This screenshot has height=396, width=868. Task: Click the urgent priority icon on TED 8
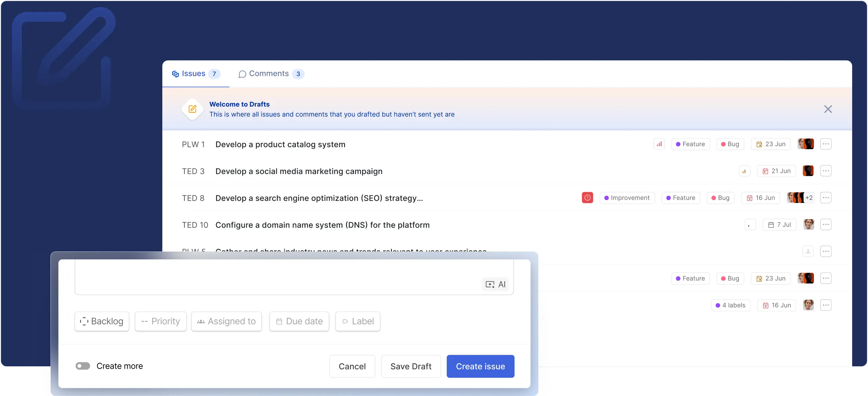(587, 198)
